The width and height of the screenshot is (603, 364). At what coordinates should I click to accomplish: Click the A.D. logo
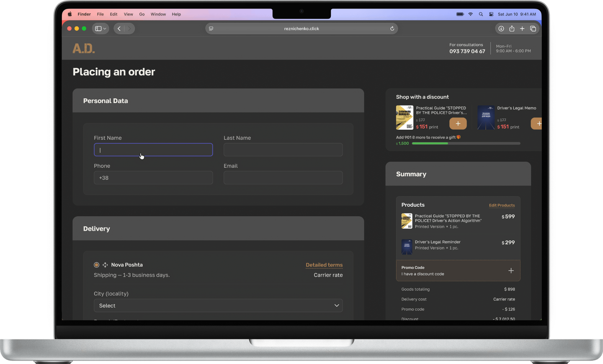click(84, 49)
